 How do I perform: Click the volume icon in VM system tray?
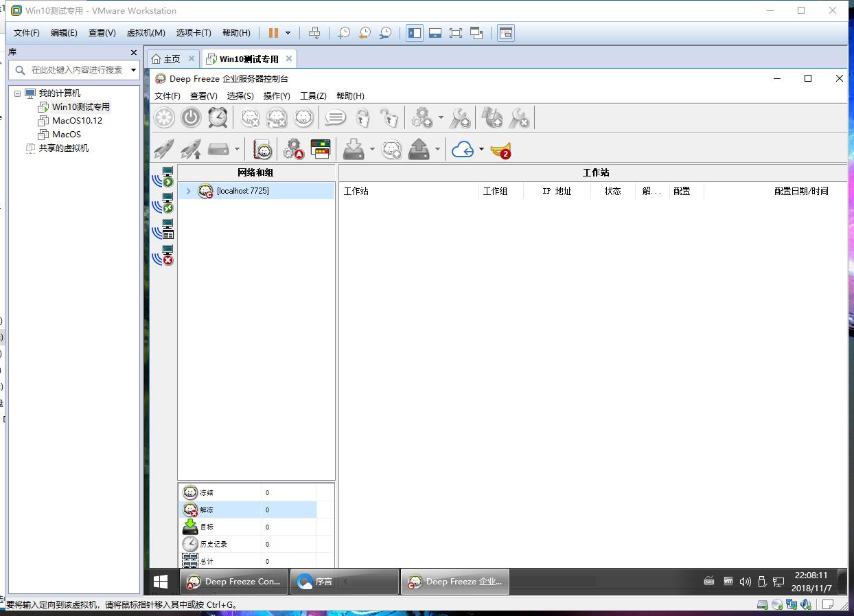pyautogui.click(x=745, y=582)
